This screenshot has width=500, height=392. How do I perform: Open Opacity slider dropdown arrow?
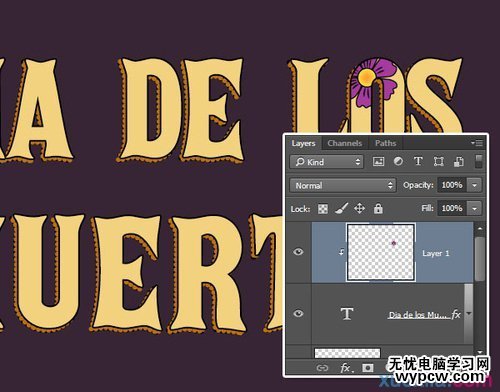[474, 185]
